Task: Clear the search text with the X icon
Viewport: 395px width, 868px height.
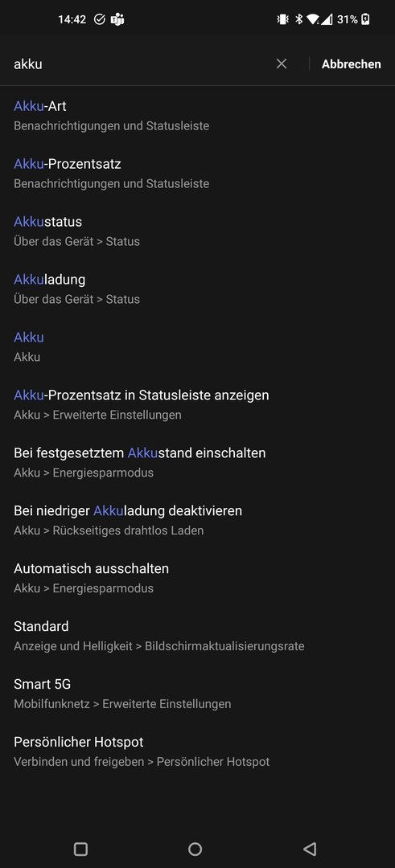Action: tap(282, 63)
